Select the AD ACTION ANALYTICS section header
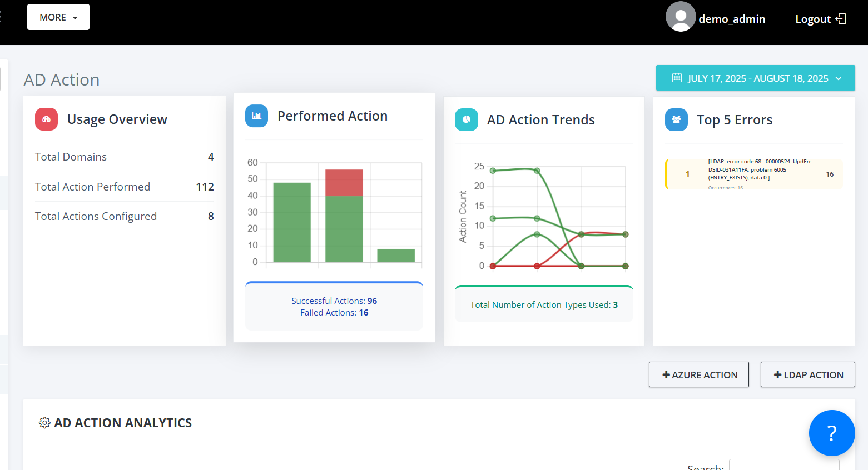 pyautogui.click(x=122, y=423)
